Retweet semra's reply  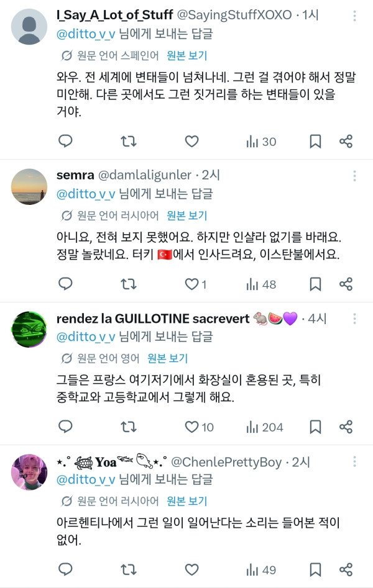tap(128, 284)
